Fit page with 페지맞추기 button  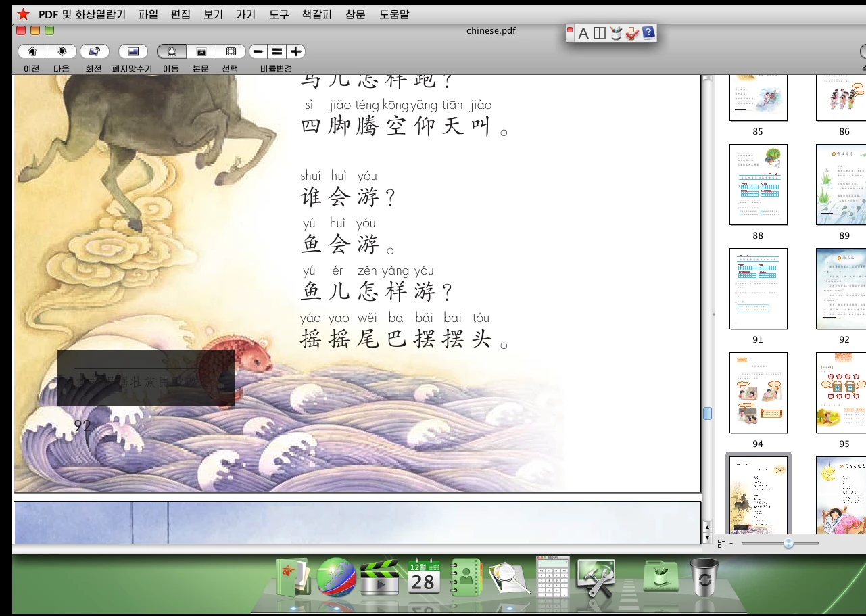pos(133,51)
